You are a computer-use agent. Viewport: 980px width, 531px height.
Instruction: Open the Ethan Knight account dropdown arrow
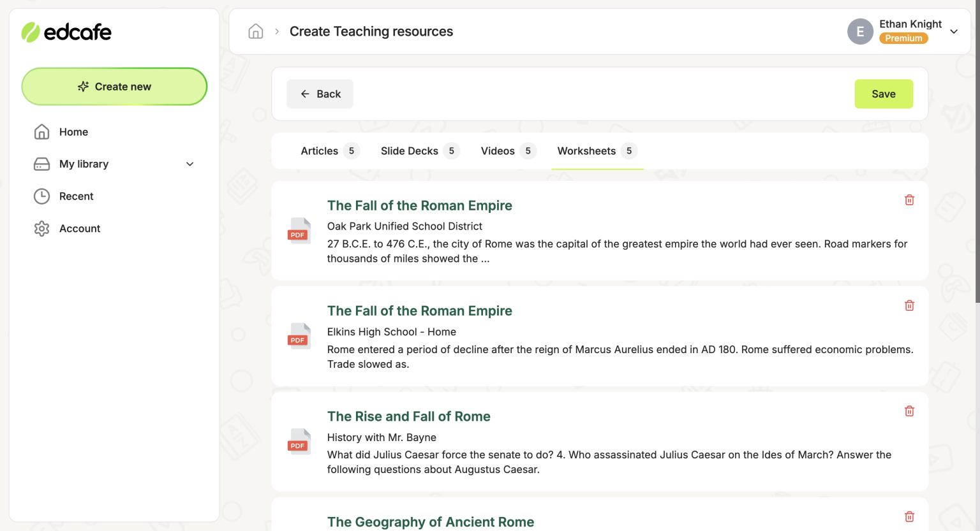pos(954,31)
